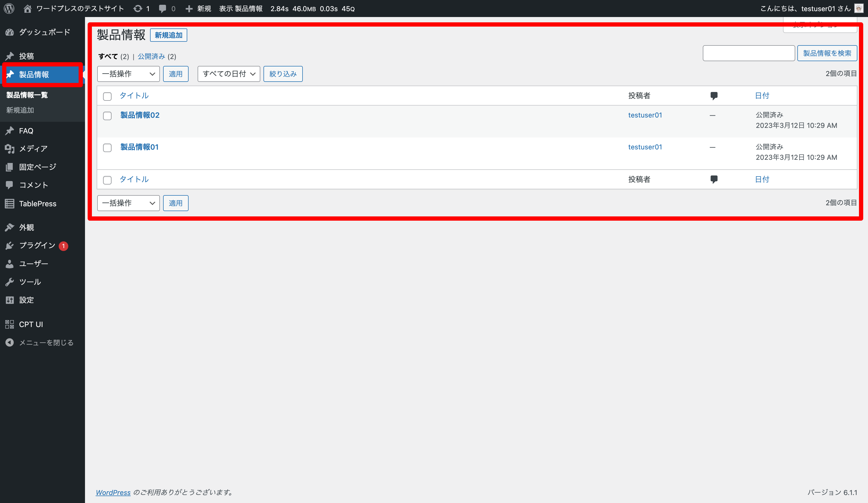Image resolution: width=868 pixels, height=503 pixels.
Task: Check the 製品情報01 row checkbox
Action: coord(107,148)
